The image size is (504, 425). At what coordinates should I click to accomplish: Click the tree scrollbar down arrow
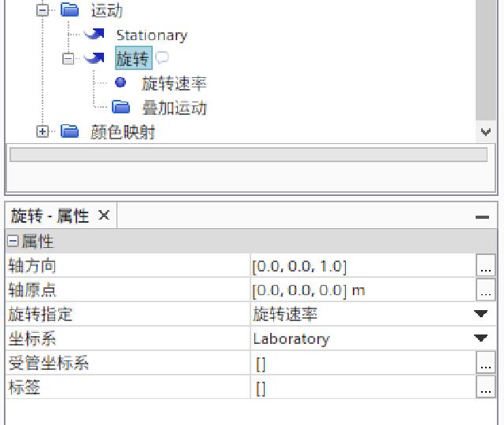click(486, 131)
